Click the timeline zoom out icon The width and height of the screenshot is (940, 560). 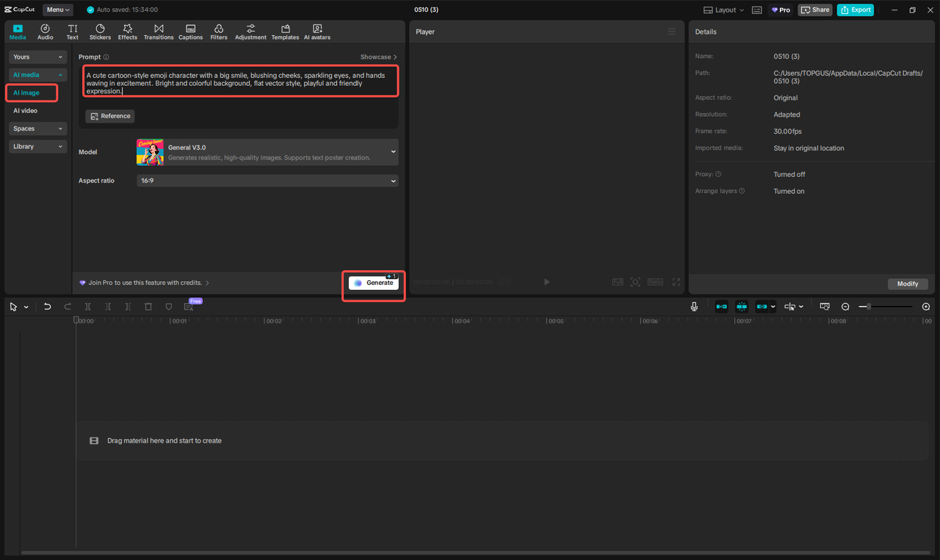tap(845, 307)
